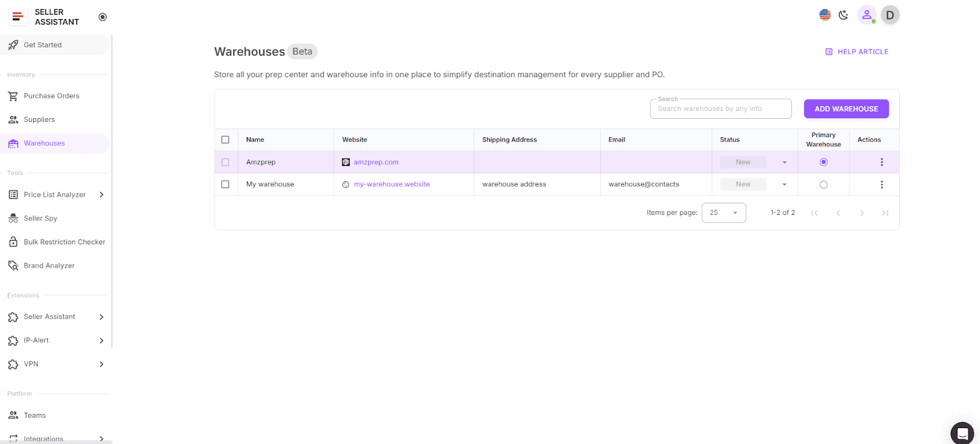Open Purchase Orders in sidebar
The image size is (980, 444).
click(x=51, y=96)
